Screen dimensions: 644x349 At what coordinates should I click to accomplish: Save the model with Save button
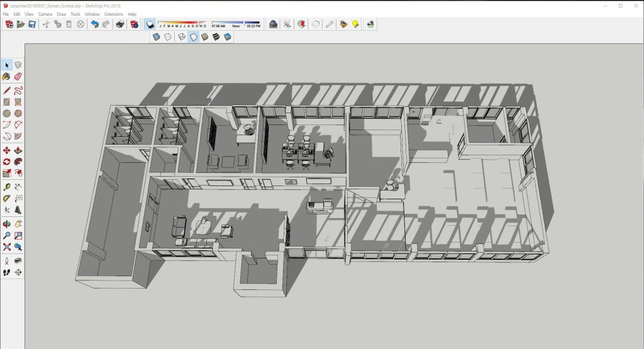[31, 24]
